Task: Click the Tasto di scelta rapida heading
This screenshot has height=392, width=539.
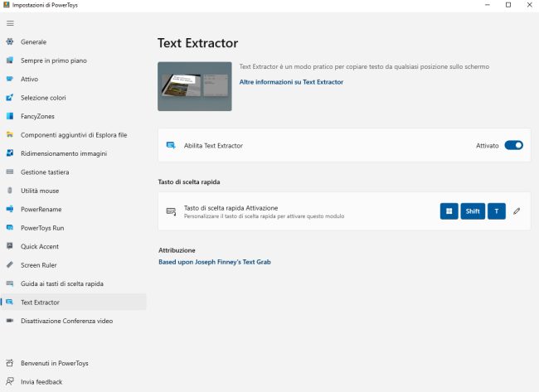Action: click(189, 181)
